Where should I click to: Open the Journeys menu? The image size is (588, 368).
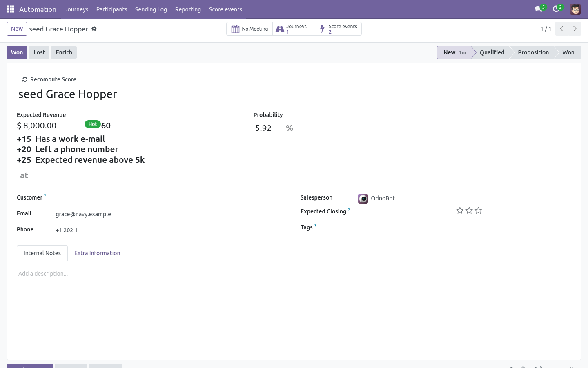click(x=76, y=9)
